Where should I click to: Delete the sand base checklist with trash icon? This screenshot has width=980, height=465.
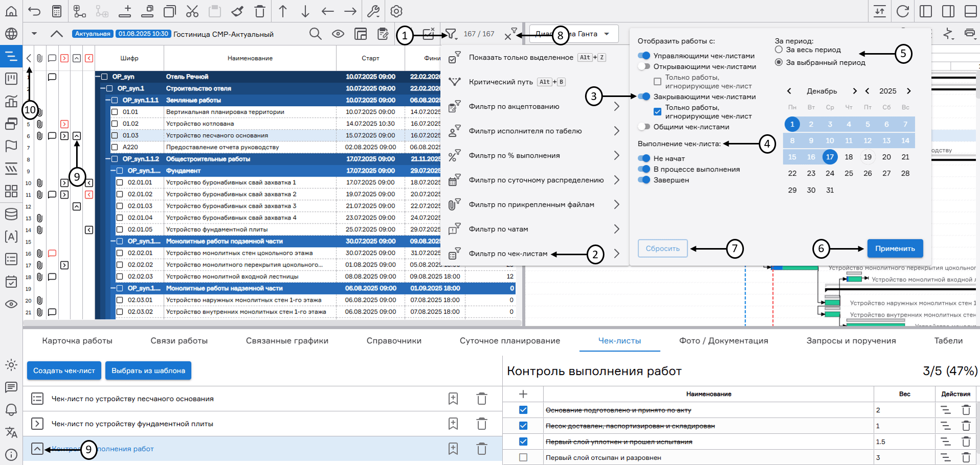pos(481,399)
